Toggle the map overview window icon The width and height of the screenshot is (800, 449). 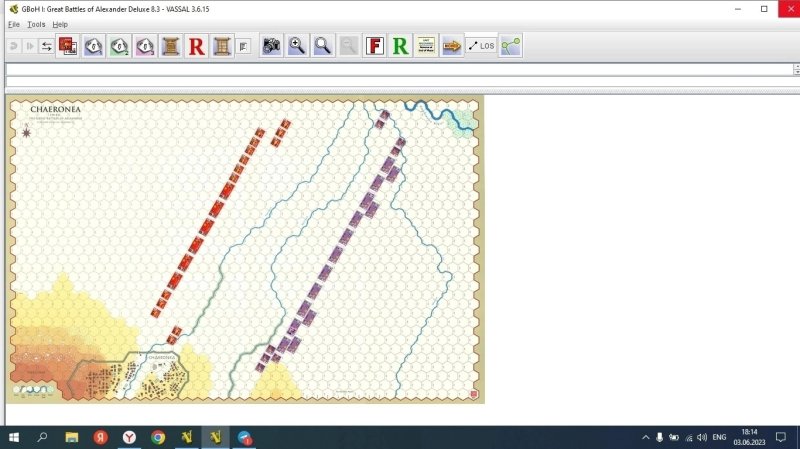point(510,46)
